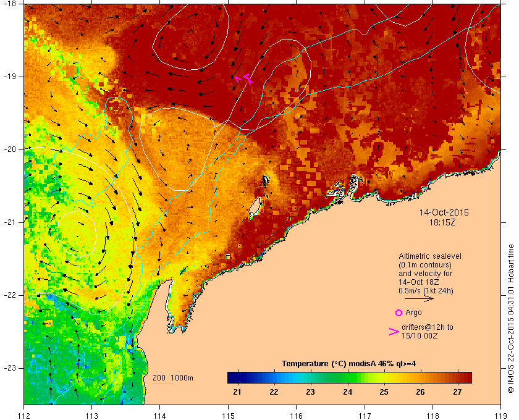519x420 pixels.
Task: Click the magenta Argo circle legend symbol
Action: 399,313
